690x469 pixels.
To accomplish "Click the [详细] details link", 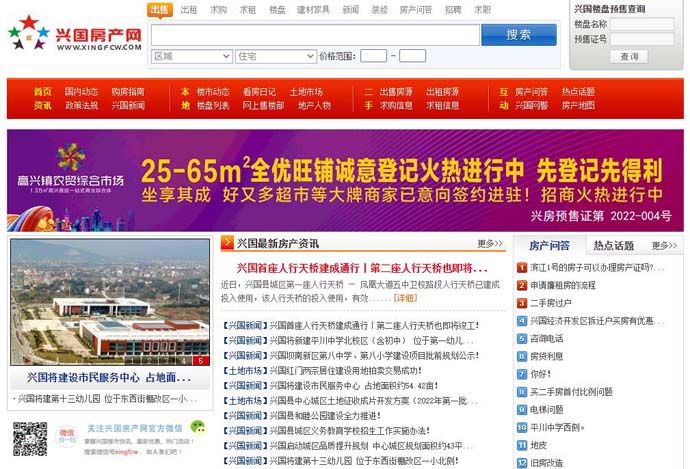I will click(405, 298).
